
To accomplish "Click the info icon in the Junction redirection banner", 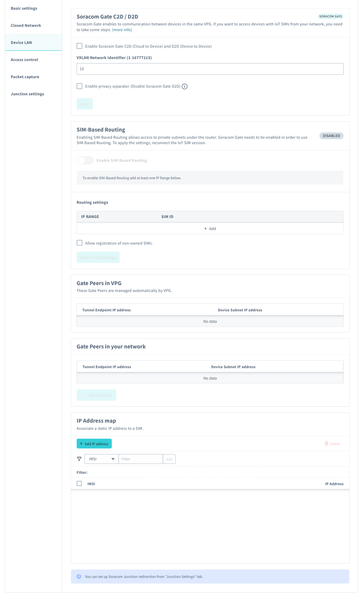I will point(80,576).
